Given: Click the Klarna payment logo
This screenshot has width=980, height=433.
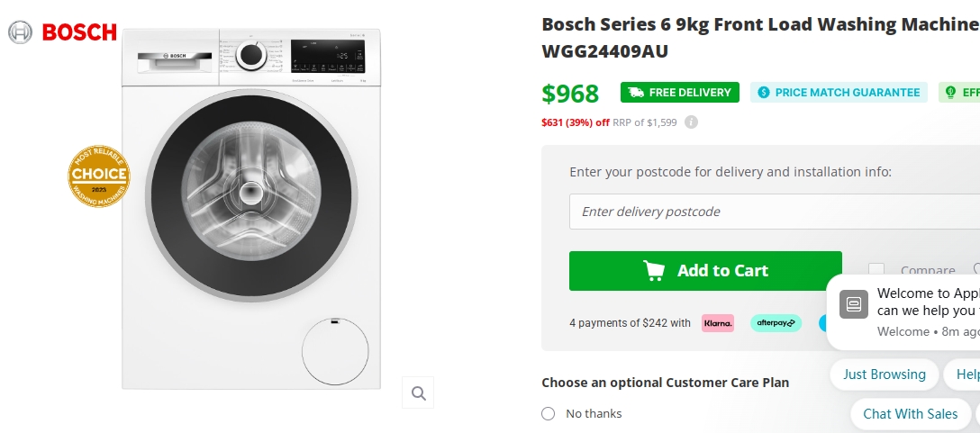Looking at the screenshot, I should 718,323.
